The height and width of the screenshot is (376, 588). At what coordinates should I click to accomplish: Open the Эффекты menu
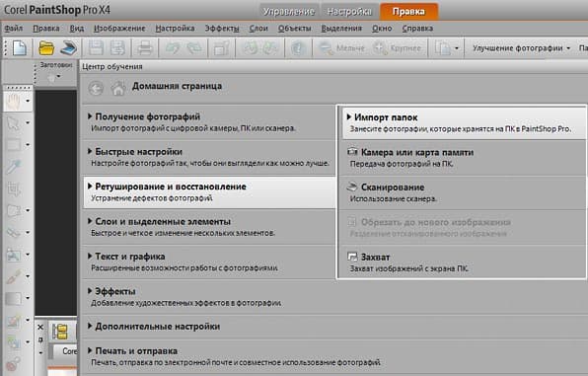(x=222, y=29)
